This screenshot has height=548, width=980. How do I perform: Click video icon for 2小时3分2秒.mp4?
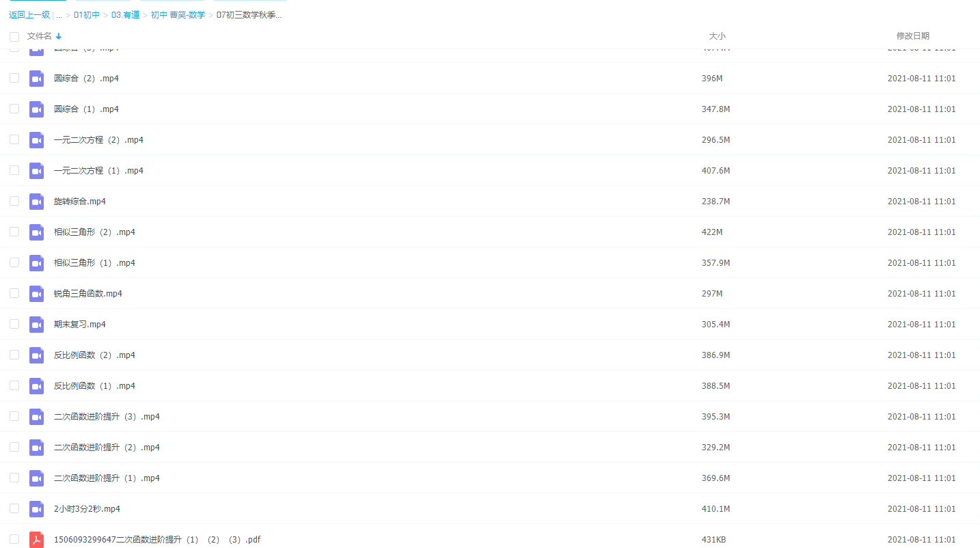pos(36,509)
